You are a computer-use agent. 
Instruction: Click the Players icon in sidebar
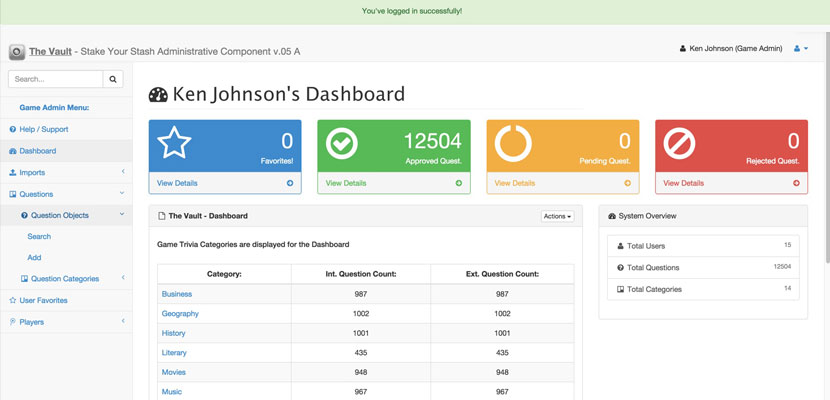pyautogui.click(x=13, y=322)
